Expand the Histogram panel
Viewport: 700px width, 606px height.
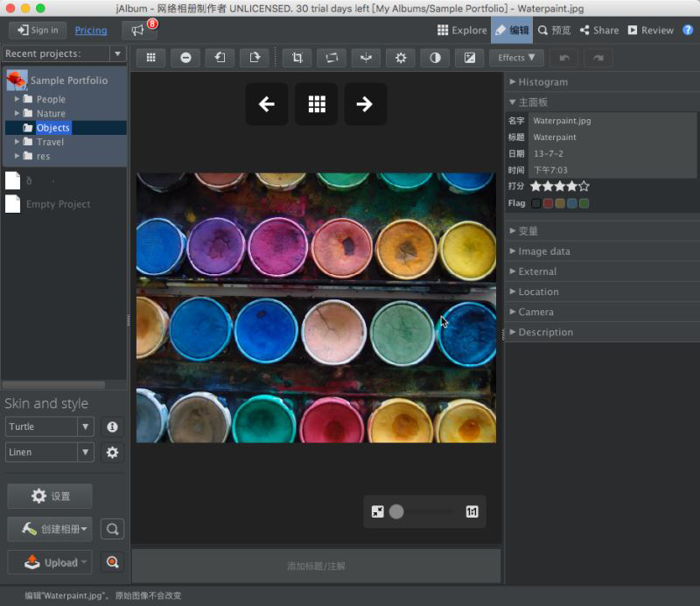click(542, 81)
